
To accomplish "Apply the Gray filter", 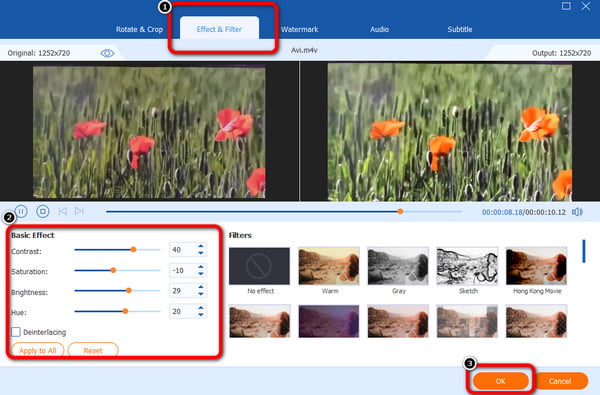I will click(398, 266).
